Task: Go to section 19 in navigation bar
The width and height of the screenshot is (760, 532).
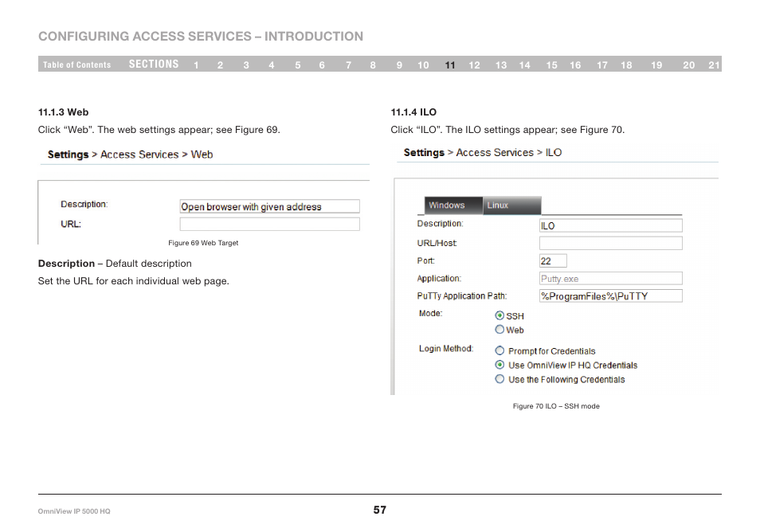Action: click(x=656, y=65)
